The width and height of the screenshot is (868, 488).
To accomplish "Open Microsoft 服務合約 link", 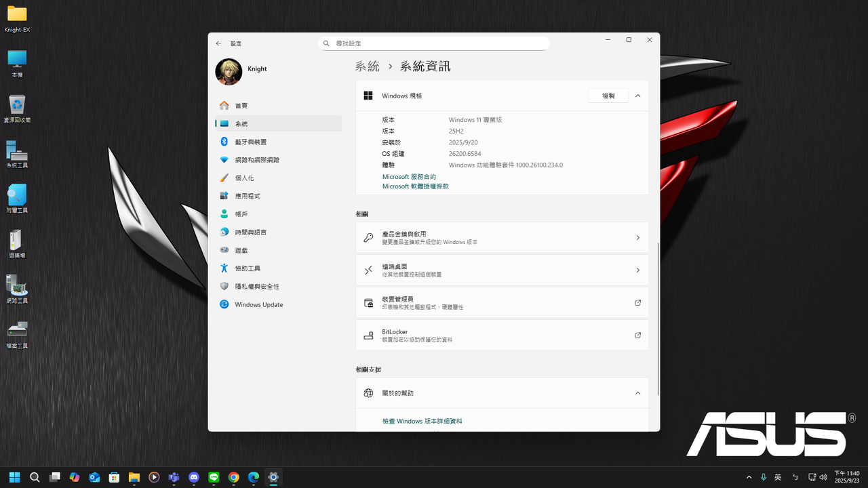I will pyautogui.click(x=409, y=177).
